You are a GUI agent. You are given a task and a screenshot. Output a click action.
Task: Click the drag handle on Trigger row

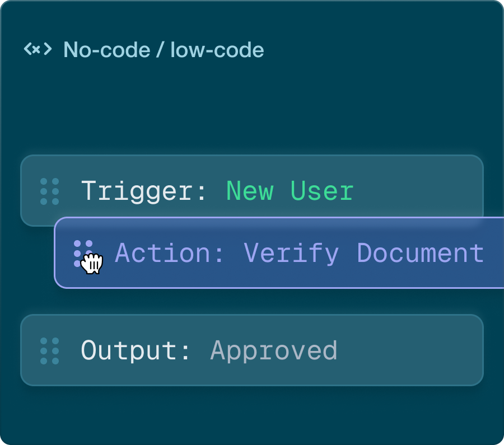click(50, 191)
